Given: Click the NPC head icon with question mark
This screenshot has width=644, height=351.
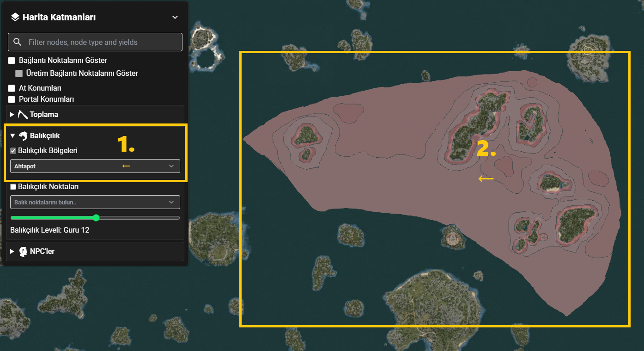Looking at the screenshot, I should tap(23, 252).
